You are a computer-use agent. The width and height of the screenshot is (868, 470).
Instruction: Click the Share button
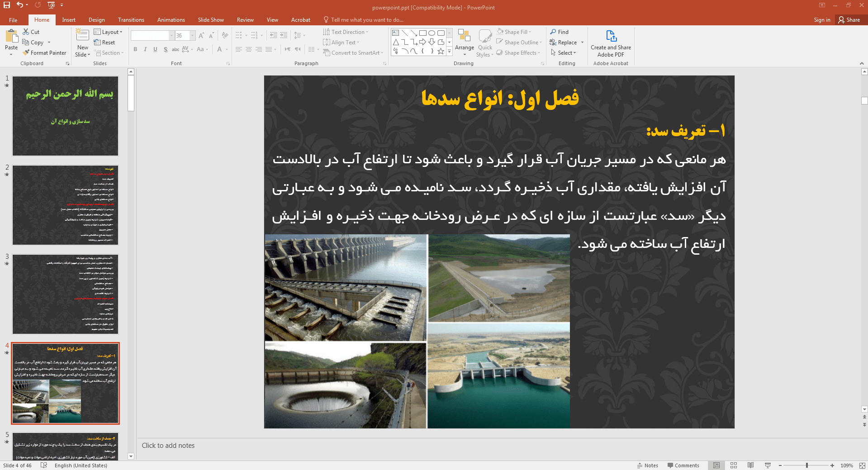pyautogui.click(x=849, y=20)
